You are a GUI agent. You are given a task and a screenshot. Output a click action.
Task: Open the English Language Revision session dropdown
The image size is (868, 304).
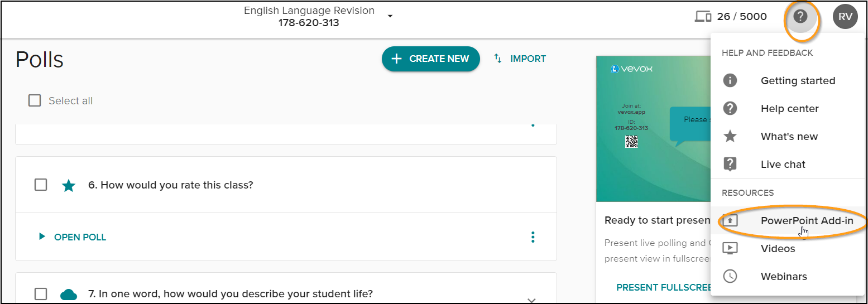pos(390,16)
